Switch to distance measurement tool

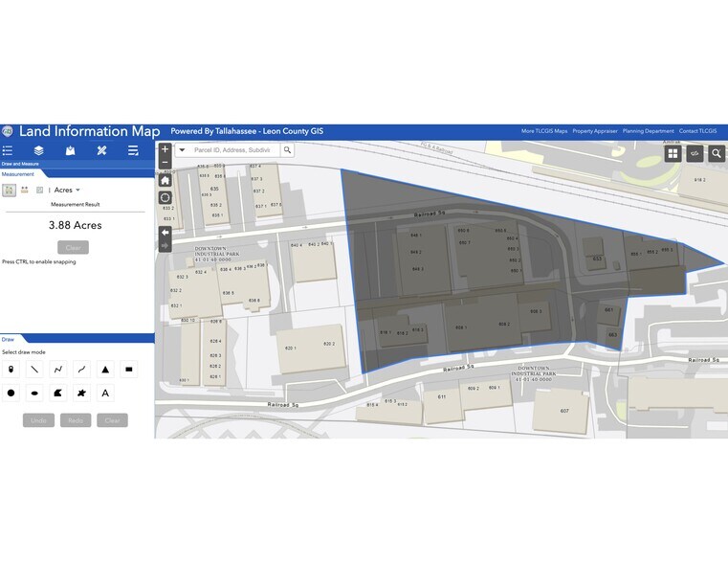(x=24, y=190)
